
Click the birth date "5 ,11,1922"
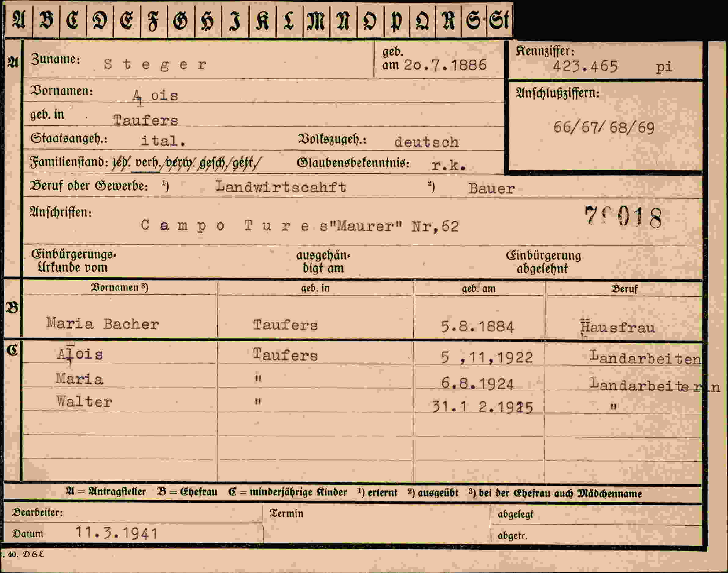pos(487,358)
